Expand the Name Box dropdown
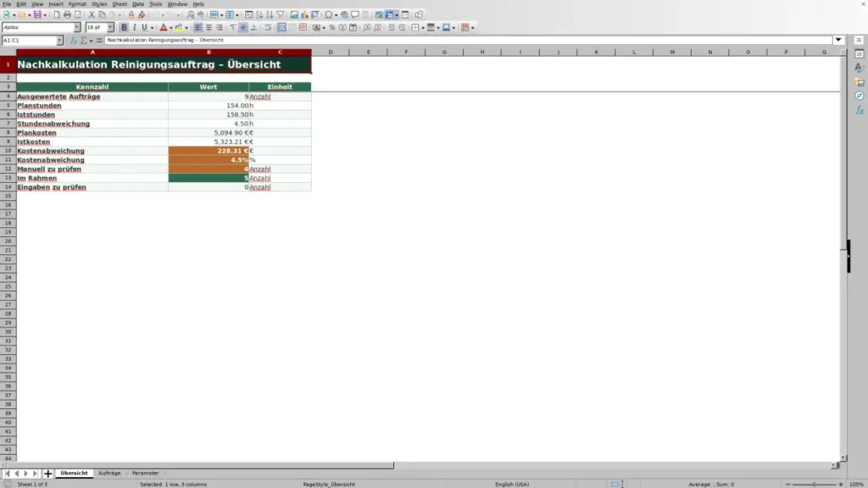868x488 pixels. [59, 41]
